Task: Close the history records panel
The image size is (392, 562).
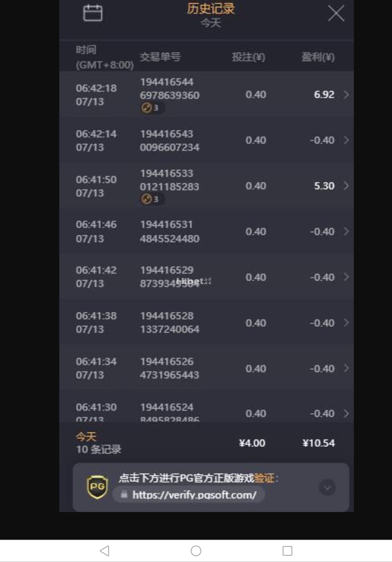Action: pyautogui.click(x=336, y=14)
